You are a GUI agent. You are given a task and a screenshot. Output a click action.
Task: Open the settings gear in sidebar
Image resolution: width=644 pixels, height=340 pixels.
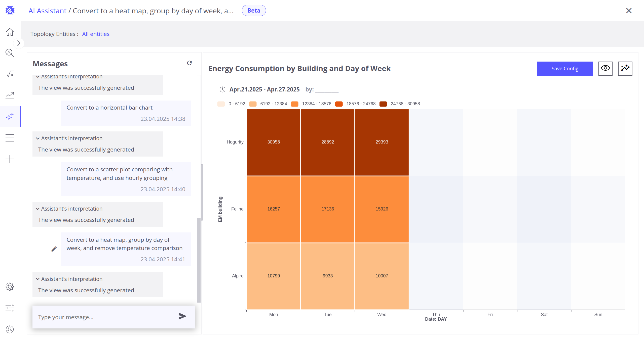10,287
